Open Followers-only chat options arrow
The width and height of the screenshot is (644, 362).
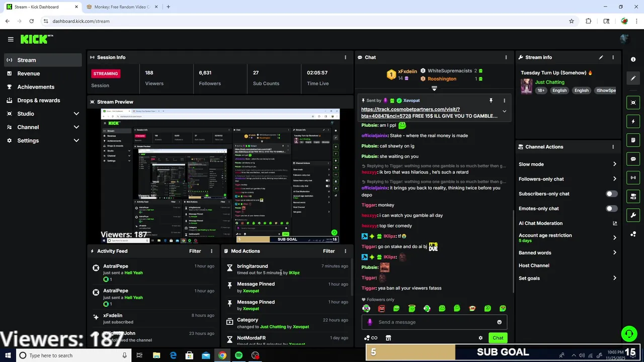pos(614,179)
